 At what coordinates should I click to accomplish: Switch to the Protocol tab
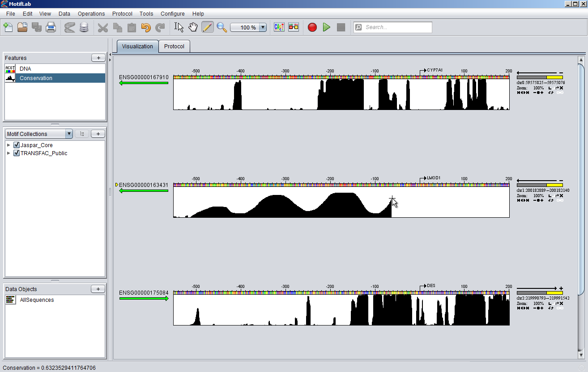(x=174, y=46)
